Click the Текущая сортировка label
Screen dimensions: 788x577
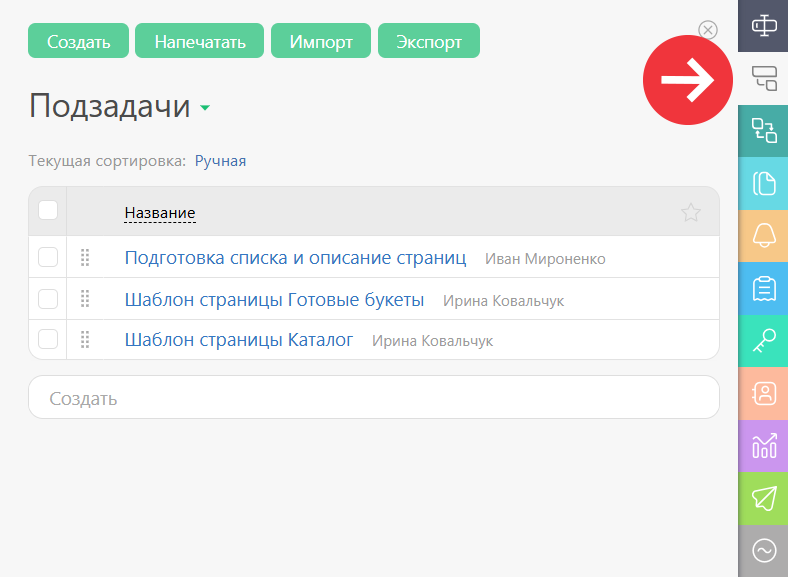(x=107, y=161)
